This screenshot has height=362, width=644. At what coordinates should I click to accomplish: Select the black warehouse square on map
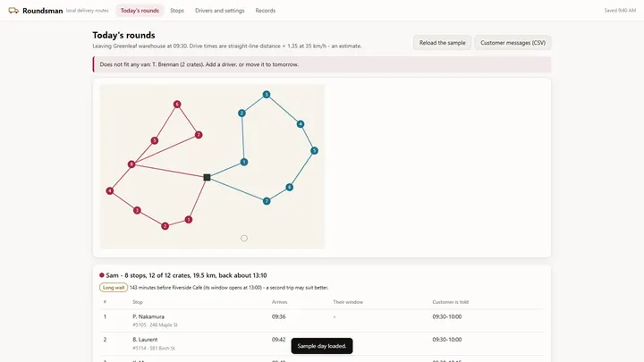pyautogui.click(x=207, y=177)
